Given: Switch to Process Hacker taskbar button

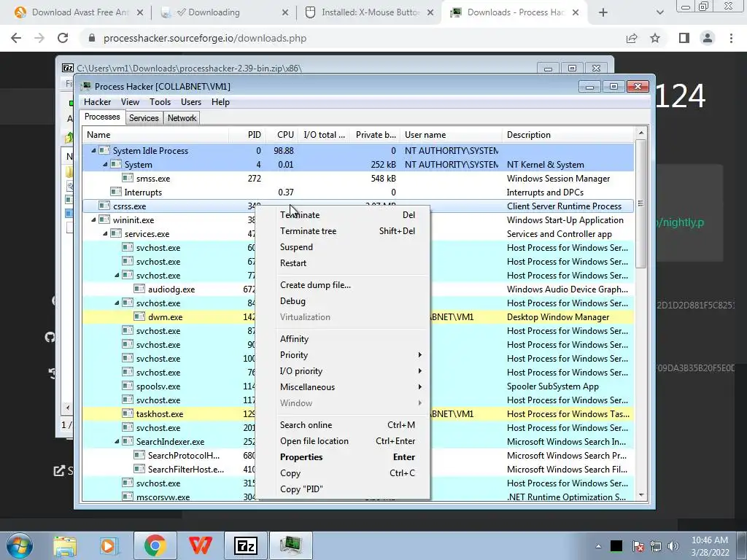Looking at the screenshot, I should 290,545.
